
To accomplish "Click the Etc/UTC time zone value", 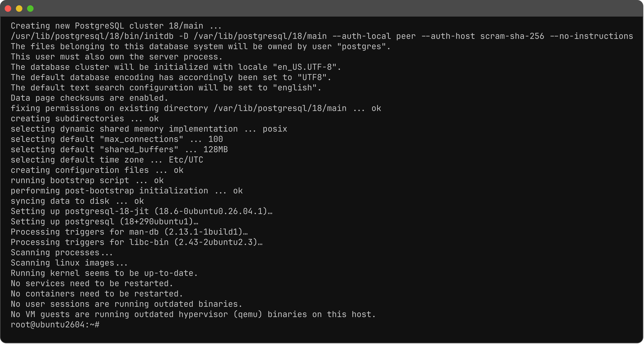I will tap(186, 160).
